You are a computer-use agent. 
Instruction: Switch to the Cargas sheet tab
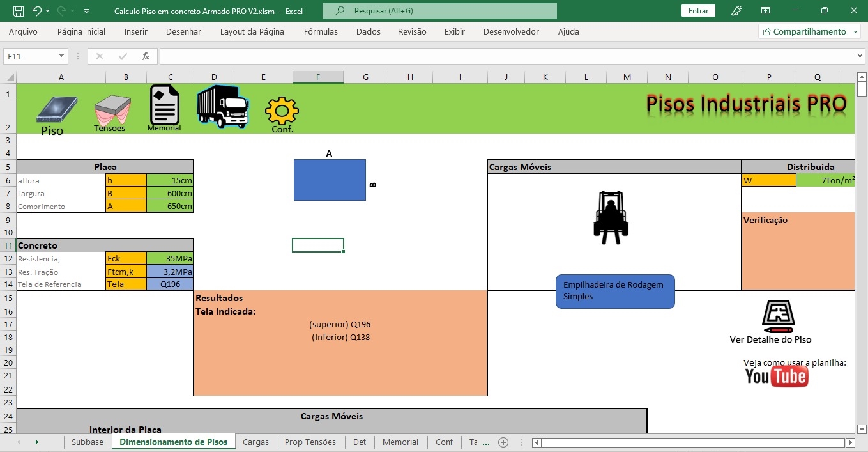[255, 442]
